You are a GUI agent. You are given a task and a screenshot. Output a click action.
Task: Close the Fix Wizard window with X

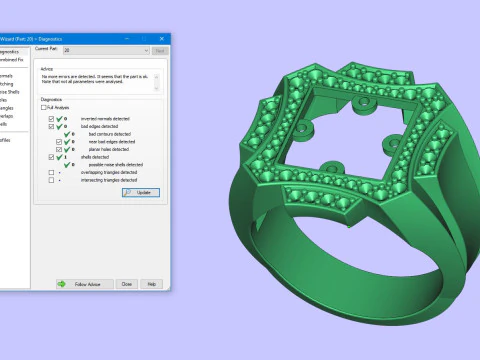click(162, 39)
